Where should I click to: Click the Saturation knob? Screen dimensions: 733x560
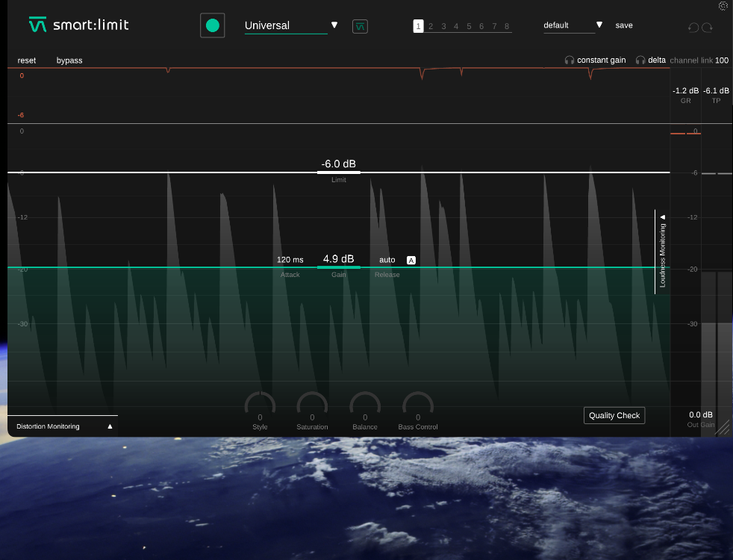(x=312, y=405)
